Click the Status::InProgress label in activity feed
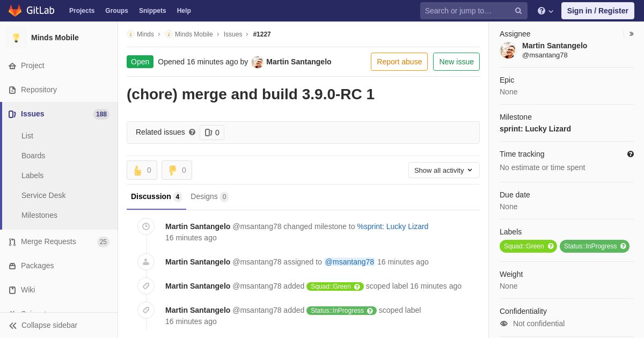The image size is (644, 338). pos(341,311)
